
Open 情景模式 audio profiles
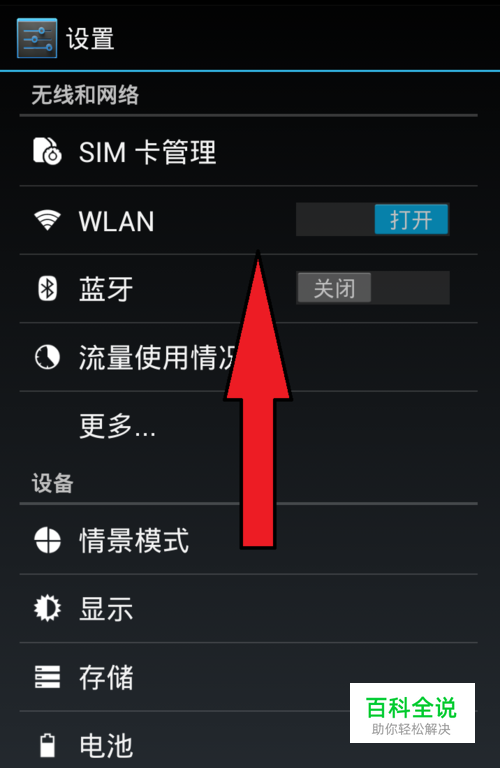pos(248,540)
